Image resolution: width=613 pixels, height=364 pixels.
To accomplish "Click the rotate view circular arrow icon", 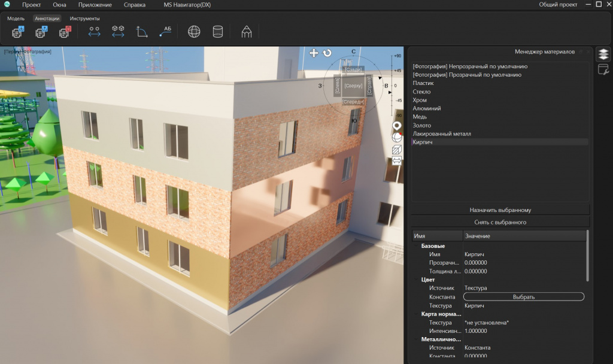I will (327, 53).
